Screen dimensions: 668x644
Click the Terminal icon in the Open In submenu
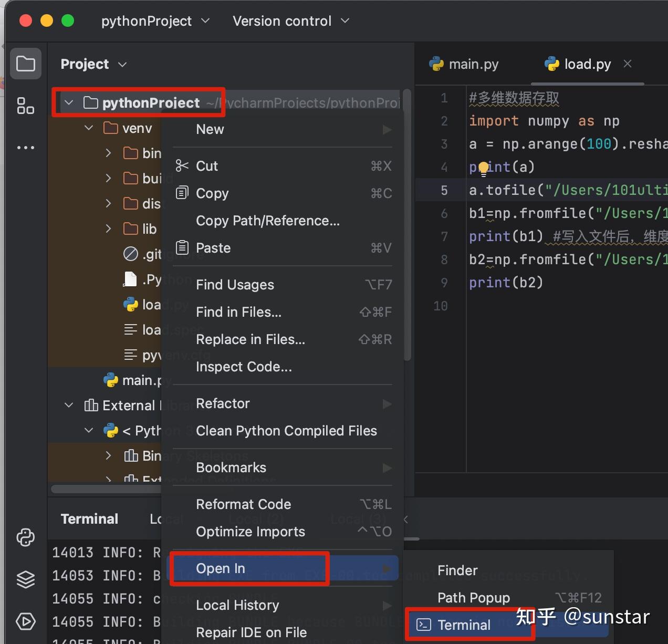pos(423,625)
